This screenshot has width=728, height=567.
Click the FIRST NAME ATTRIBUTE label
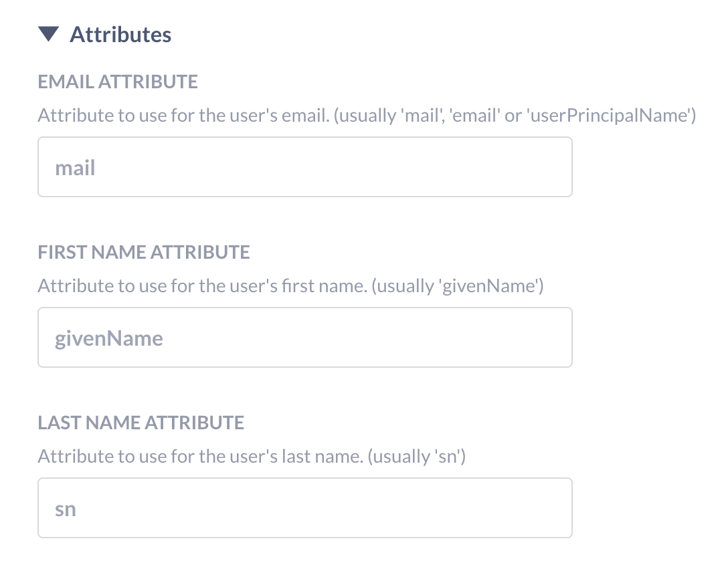(x=144, y=252)
